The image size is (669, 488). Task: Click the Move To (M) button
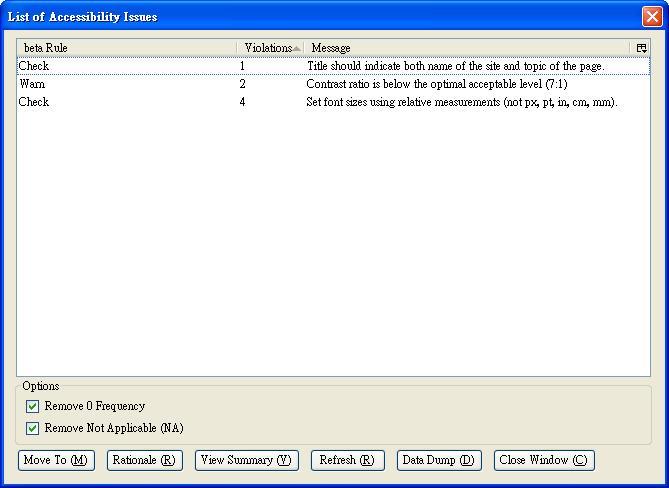(56, 460)
